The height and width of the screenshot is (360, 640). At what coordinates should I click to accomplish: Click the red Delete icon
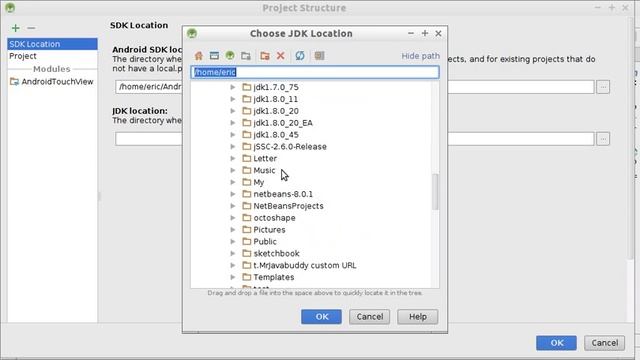tap(280, 56)
